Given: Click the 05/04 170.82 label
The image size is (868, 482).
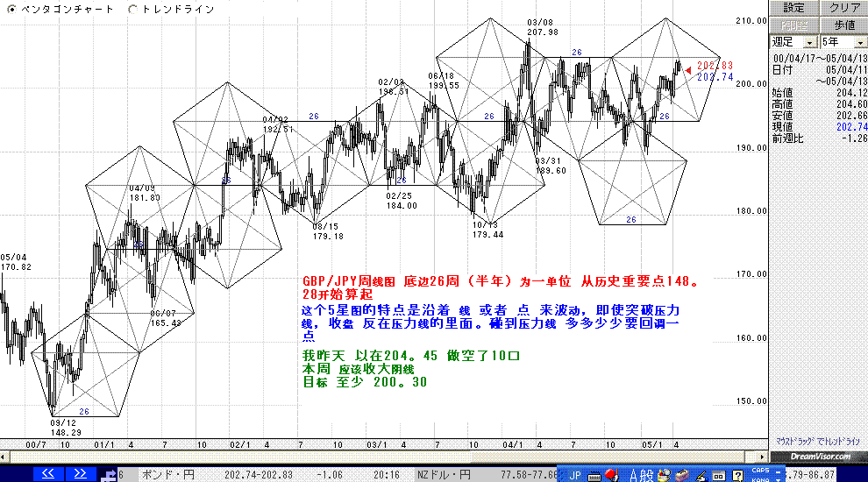Looking at the screenshot, I should click(16, 262).
